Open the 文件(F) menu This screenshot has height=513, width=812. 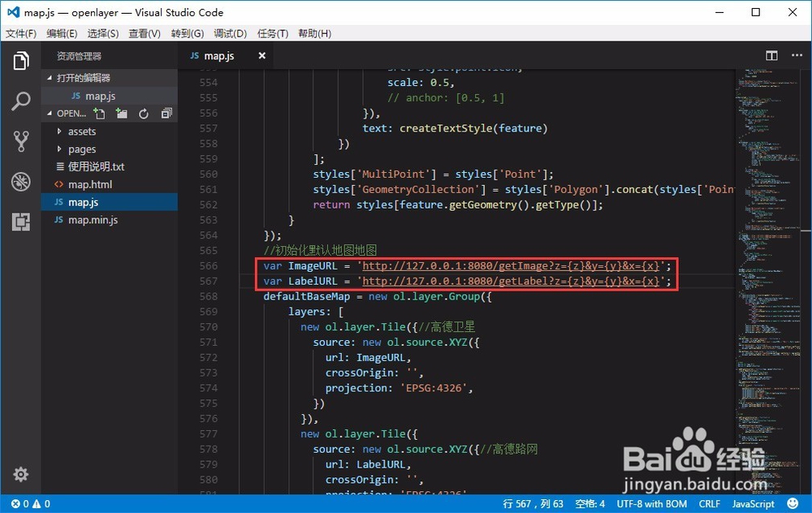coord(21,33)
